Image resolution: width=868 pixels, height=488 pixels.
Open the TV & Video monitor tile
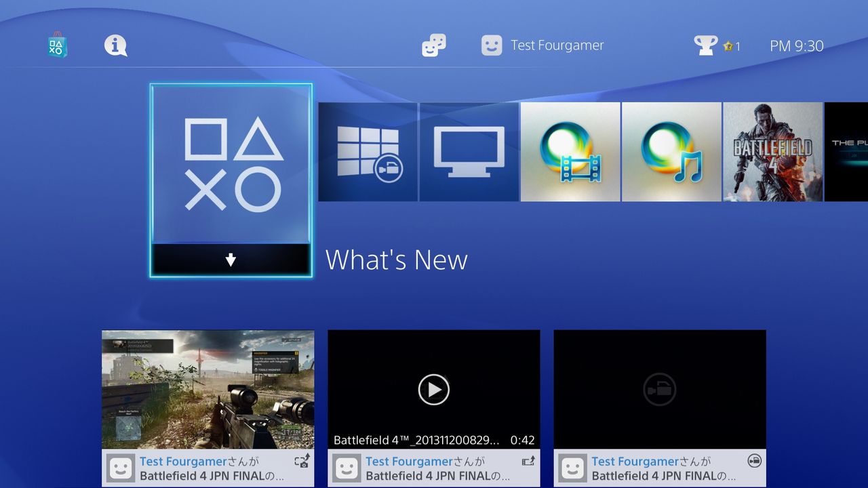pyautogui.click(x=469, y=152)
